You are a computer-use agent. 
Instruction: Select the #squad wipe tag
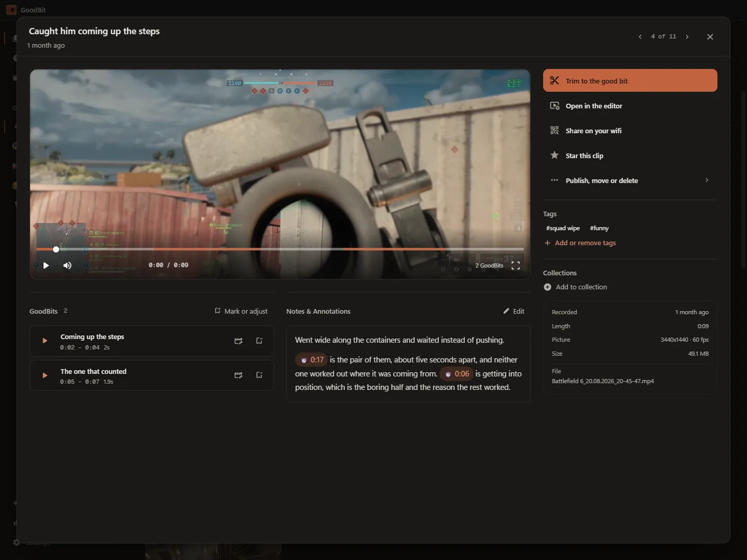pyautogui.click(x=563, y=228)
